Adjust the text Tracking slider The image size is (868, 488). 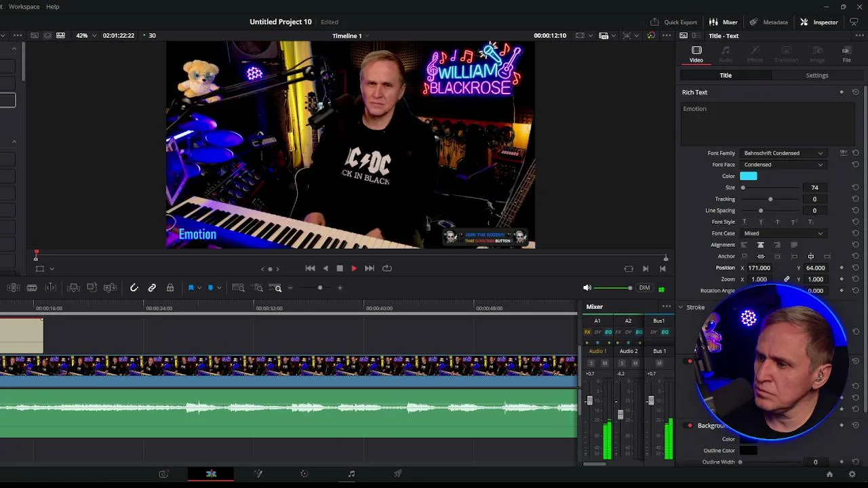coord(770,199)
